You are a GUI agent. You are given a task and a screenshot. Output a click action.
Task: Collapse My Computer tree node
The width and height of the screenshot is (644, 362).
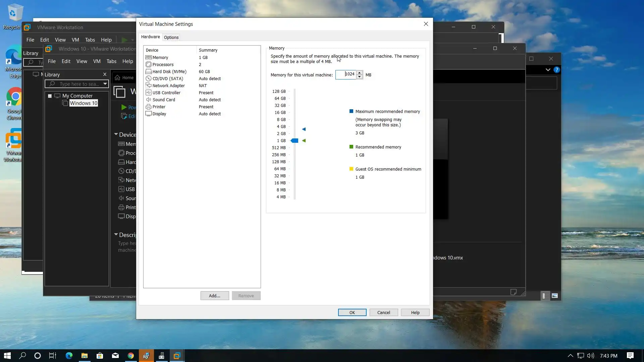tap(50, 96)
